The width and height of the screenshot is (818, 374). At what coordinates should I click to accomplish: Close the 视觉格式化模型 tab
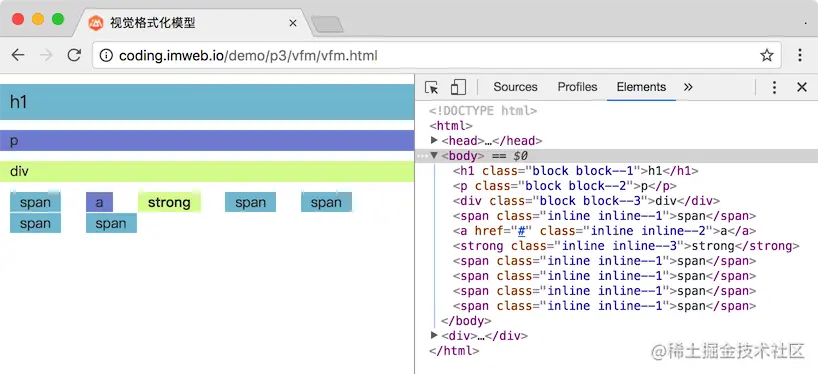tap(293, 23)
